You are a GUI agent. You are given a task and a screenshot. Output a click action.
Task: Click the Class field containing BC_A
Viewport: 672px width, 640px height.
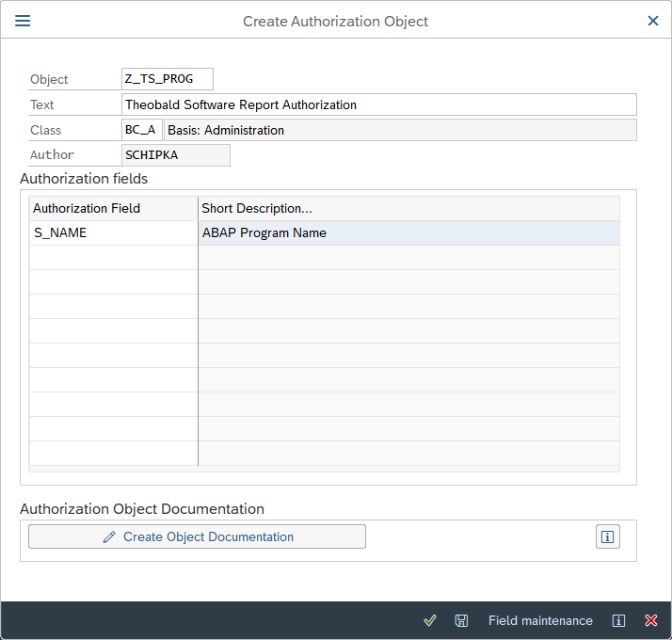(x=142, y=130)
